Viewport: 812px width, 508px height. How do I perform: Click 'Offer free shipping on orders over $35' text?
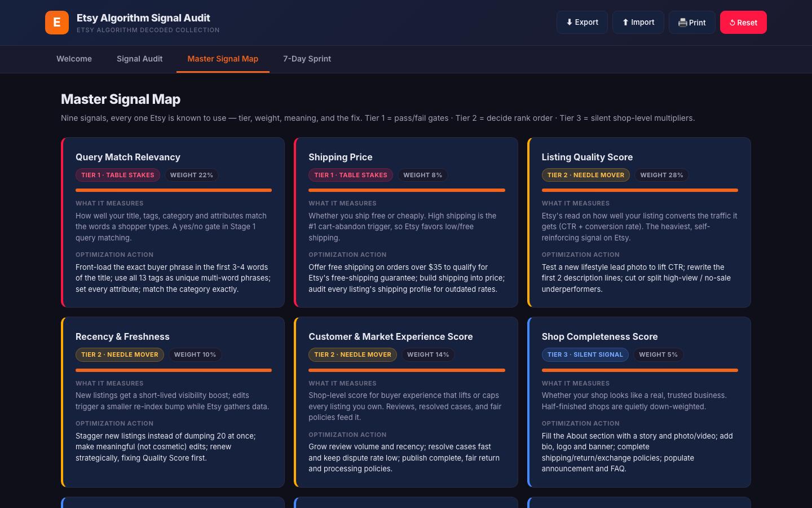click(407, 278)
